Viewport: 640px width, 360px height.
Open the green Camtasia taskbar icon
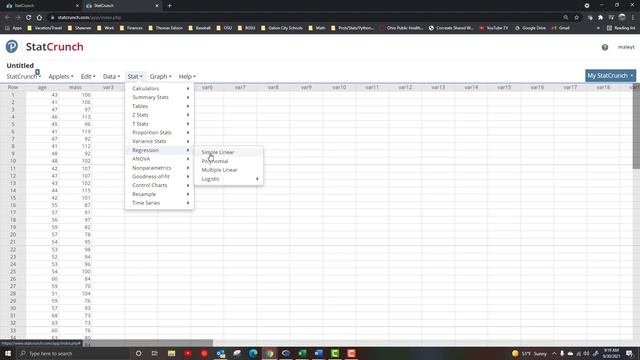coord(335,353)
